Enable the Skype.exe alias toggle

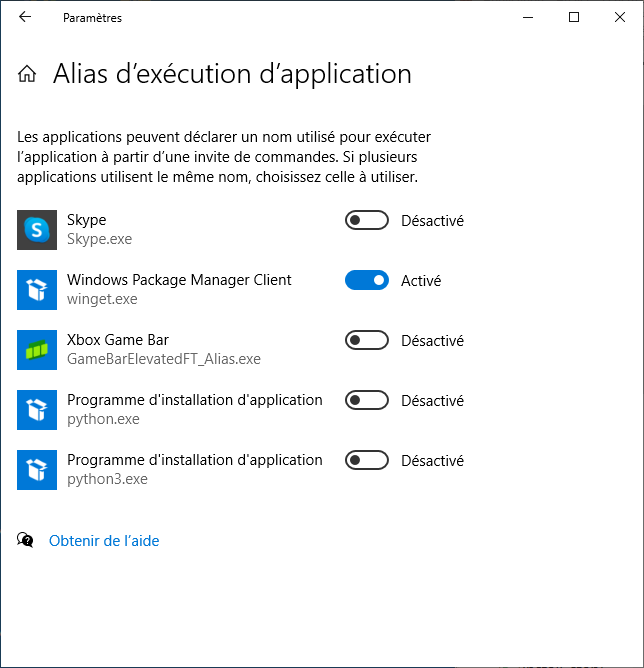367,220
